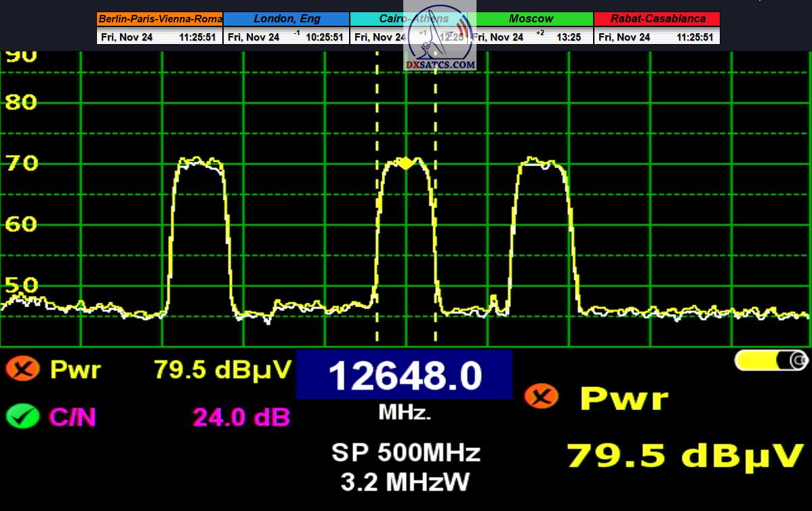The width and height of the screenshot is (812, 511).
Task: Click the orange X icon beside left Pwr
Action: click(x=22, y=369)
